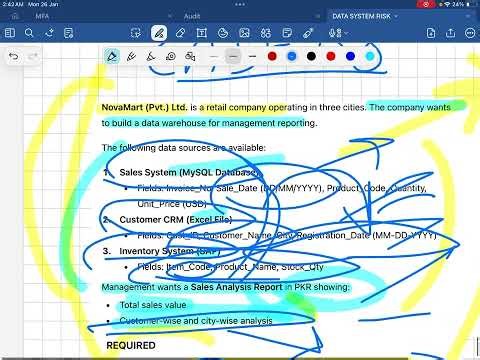
Task: Tap the 'Total sales value' bullet
Action: click(153, 305)
